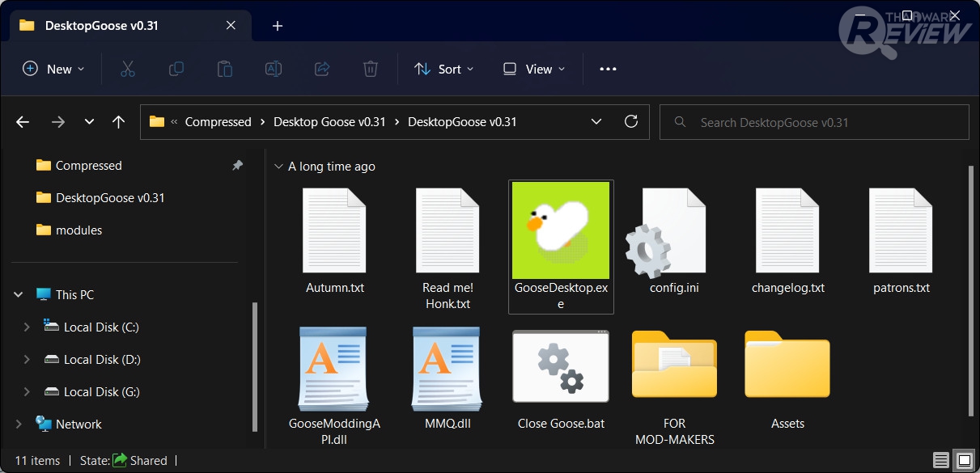This screenshot has height=473, width=980.
Task: Click the Rename icon in toolbar
Action: 274,70
